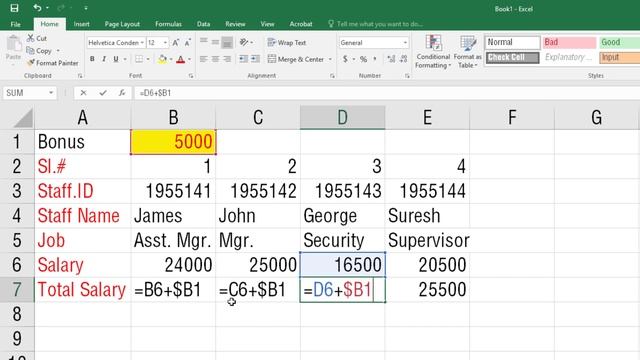This screenshot has height=360, width=640.
Task: Open Conditional Formatting menu
Action: pyautogui.click(x=433, y=52)
